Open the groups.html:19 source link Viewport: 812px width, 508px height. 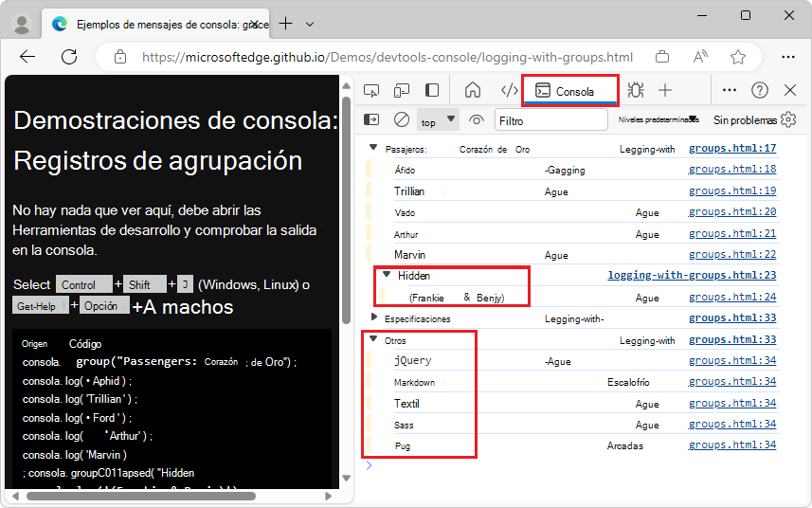click(x=732, y=190)
